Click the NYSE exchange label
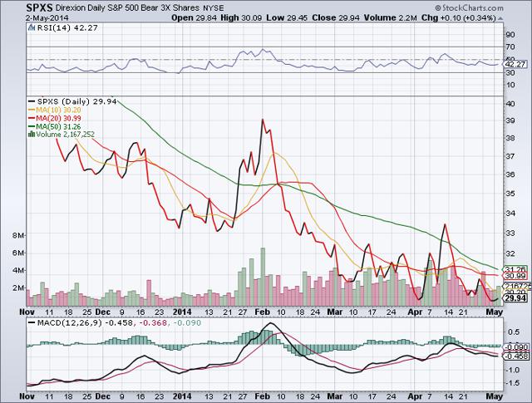Viewport: 532px width, 403px height. pos(214,8)
